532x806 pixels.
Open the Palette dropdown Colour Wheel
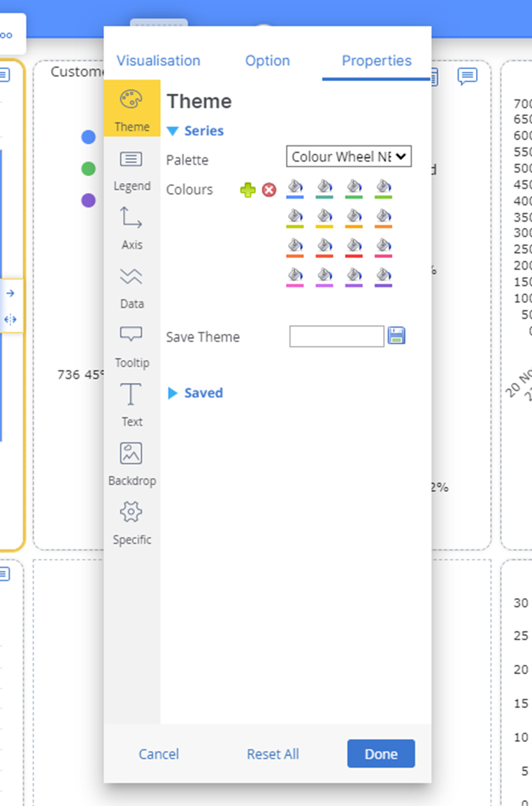(x=349, y=157)
